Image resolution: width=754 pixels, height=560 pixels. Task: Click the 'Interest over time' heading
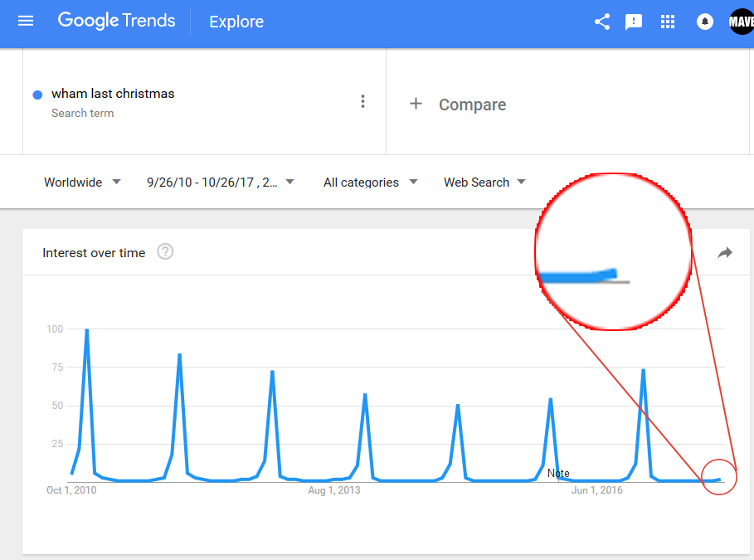94,253
